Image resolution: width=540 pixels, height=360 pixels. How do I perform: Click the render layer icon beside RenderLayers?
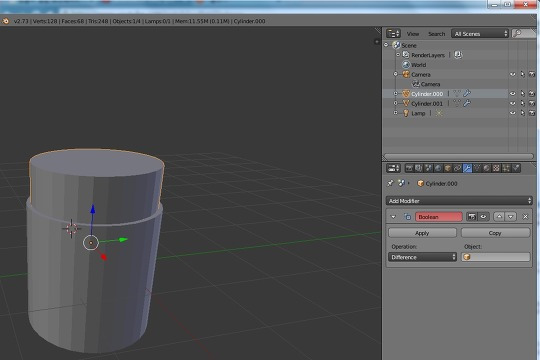(x=458, y=55)
